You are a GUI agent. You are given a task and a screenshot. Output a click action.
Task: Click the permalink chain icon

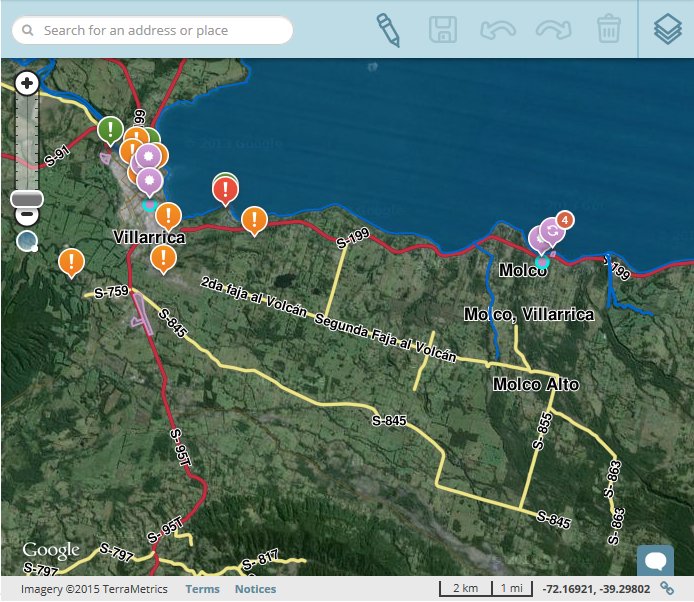click(x=667, y=588)
